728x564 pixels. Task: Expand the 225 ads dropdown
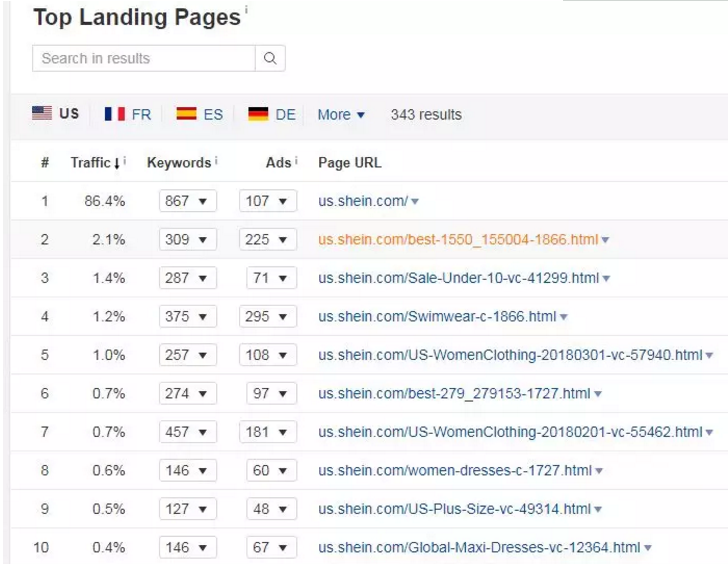point(268,240)
